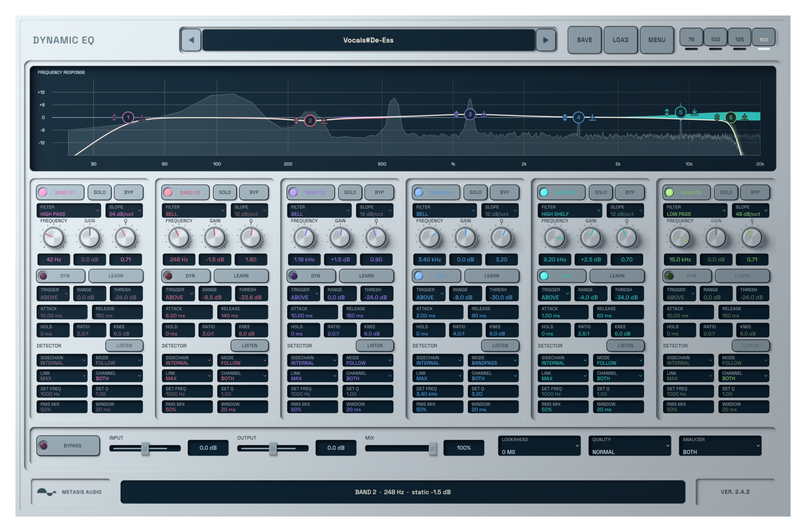806x532 pixels.
Task: Toggle Band 04 enable button
Action: pyautogui.click(x=436, y=192)
